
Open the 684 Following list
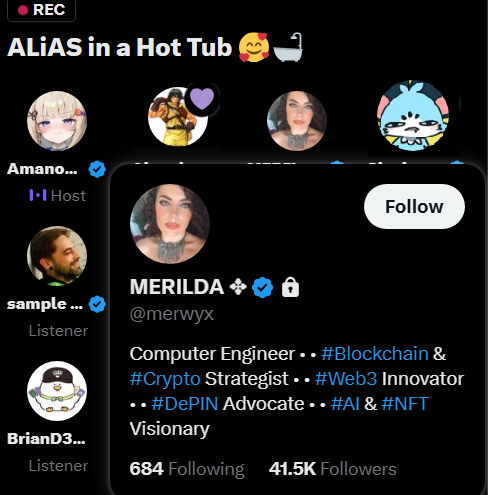(x=187, y=469)
